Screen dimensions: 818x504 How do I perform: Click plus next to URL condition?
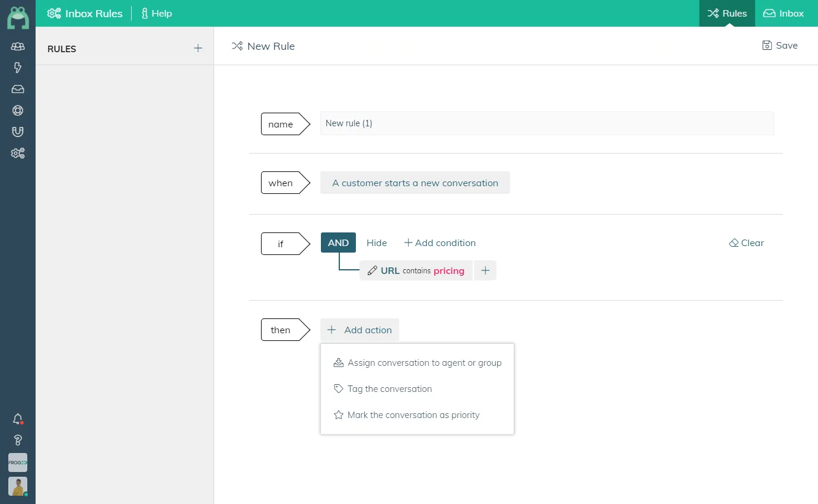pos(485,270)
